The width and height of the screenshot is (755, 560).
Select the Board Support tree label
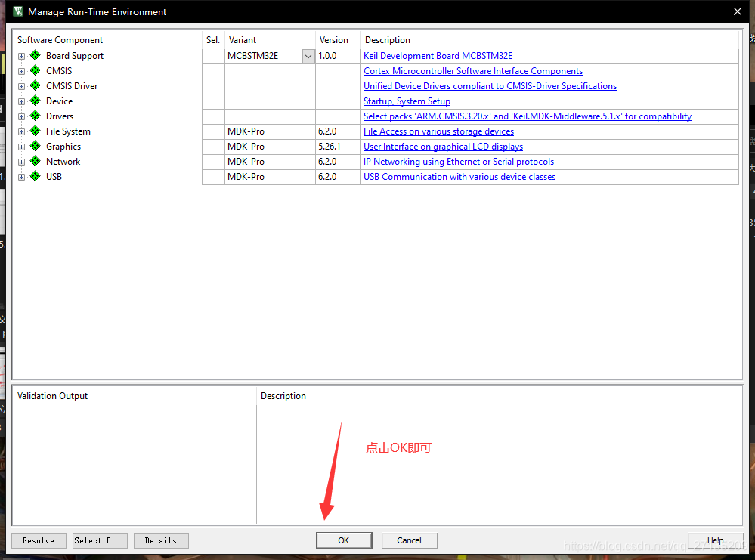[x=75, y=56]
